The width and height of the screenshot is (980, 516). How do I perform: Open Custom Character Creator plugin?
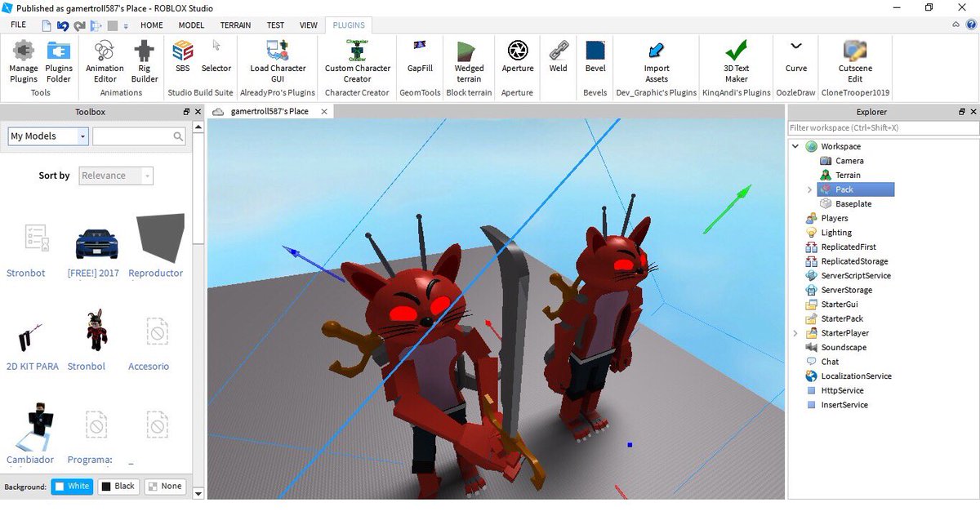[x=357, y=62]
